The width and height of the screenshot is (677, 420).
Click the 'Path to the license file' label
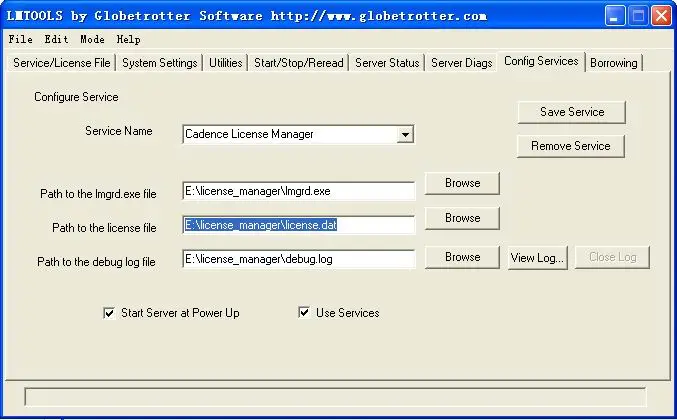(104, 228)
